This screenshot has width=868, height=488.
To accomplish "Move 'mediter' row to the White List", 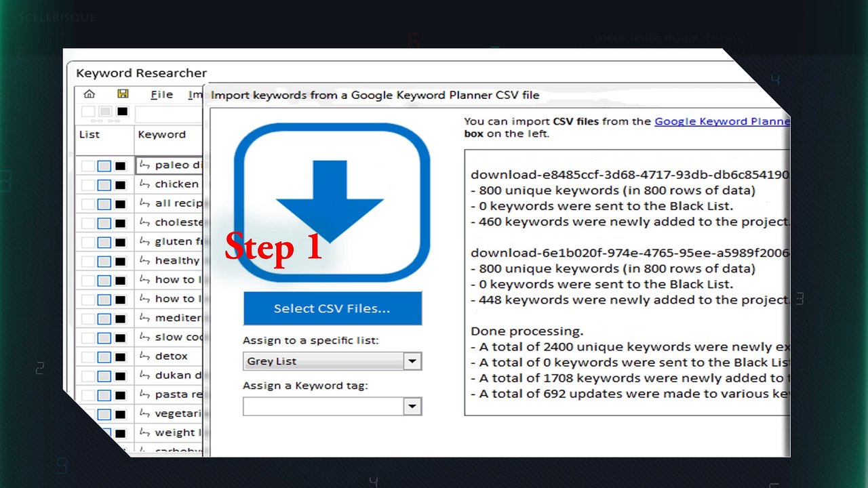I will (x=87, y=319).
